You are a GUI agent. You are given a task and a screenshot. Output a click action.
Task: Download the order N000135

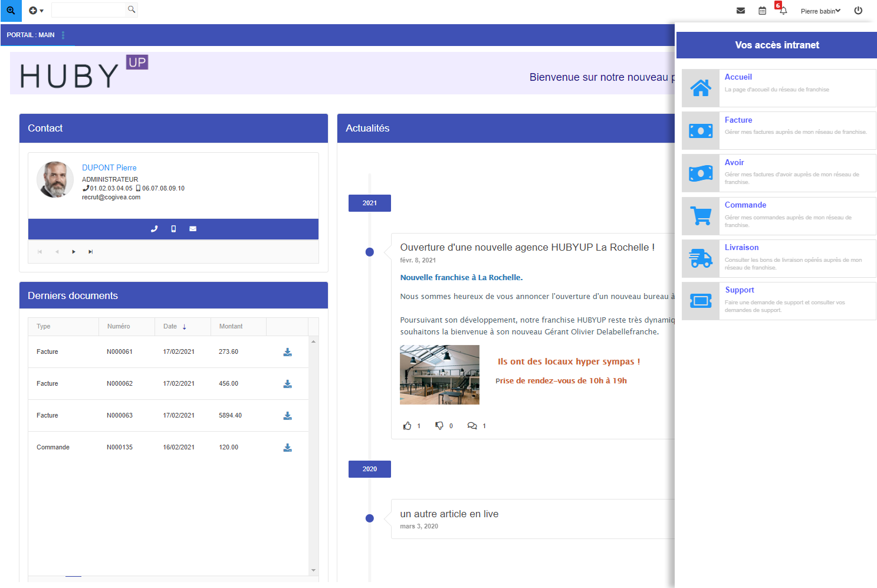[287, 448]
